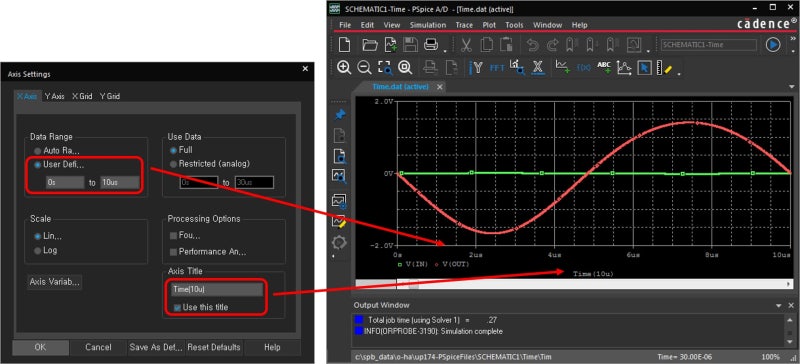Select User Defined range radio button
Viewport: 800px width, 364px height.
coord(37,165)
